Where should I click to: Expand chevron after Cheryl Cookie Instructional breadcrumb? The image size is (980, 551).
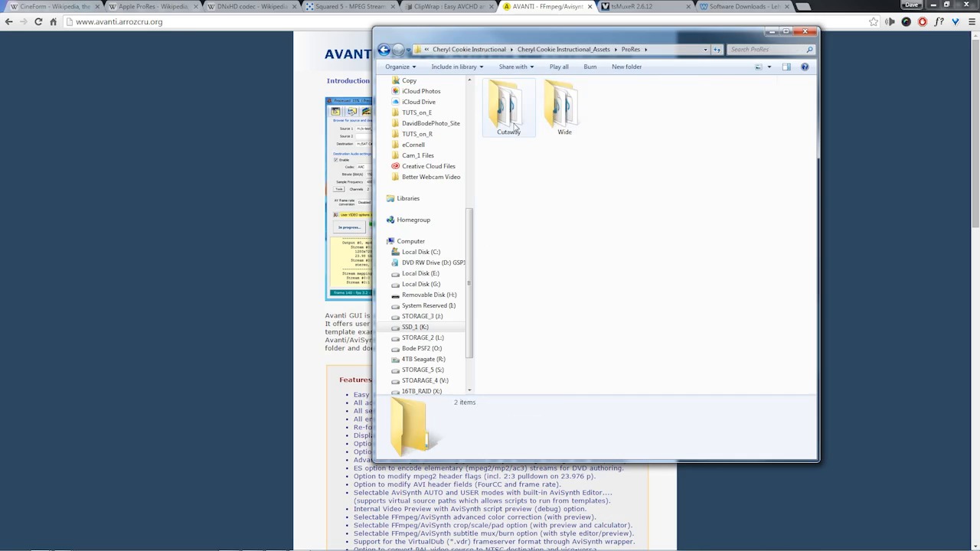pos(511,50)
